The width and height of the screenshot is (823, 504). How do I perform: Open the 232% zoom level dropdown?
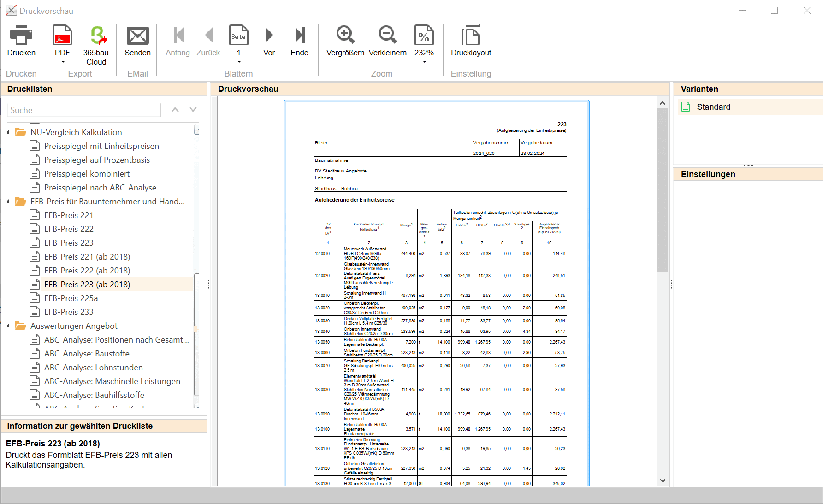coord(424,62)
